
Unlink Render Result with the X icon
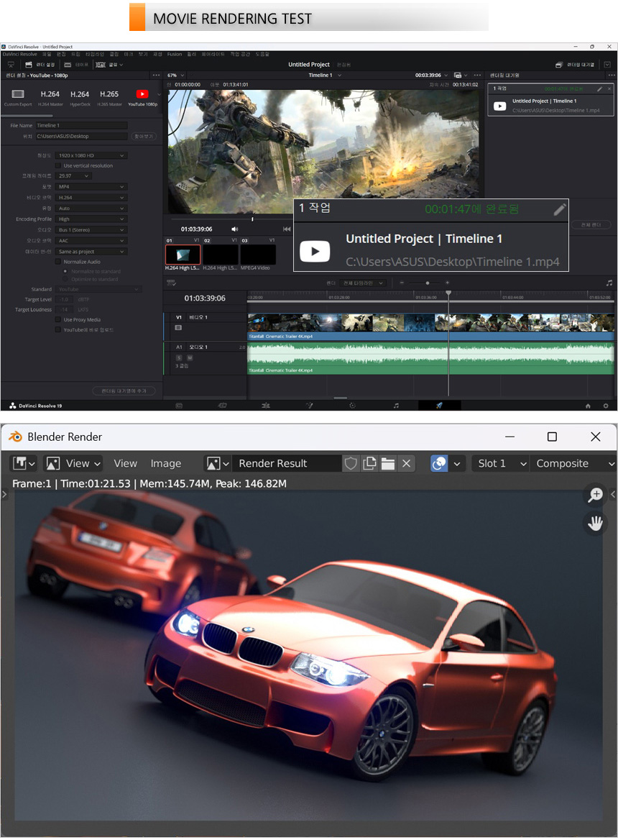pyautogui.click(x=406, y=464)
